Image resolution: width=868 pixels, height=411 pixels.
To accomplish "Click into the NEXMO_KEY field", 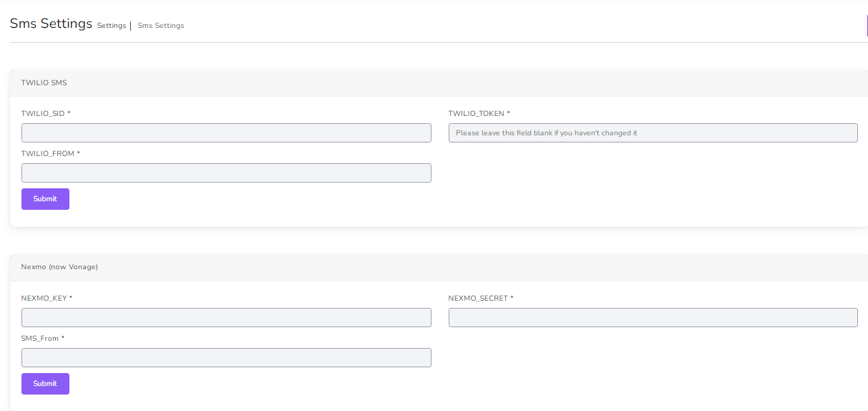I will click(x=226, y=317).
